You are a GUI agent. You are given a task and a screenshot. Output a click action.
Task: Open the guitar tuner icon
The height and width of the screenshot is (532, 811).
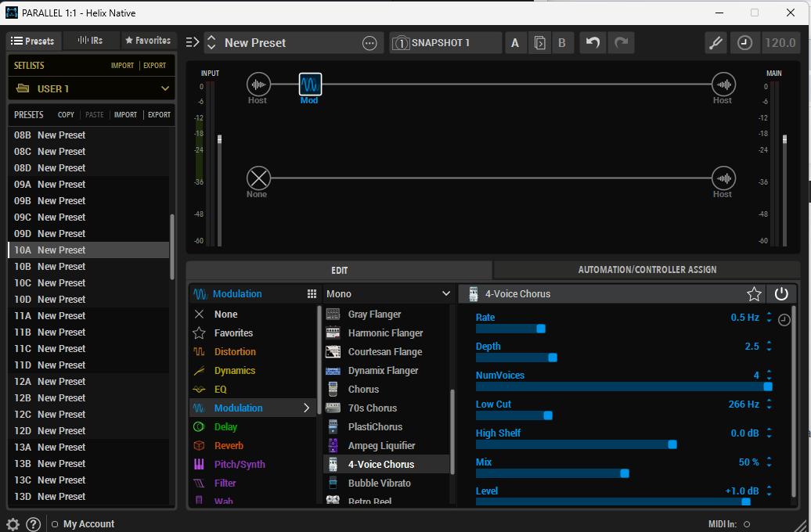point(715,43)
